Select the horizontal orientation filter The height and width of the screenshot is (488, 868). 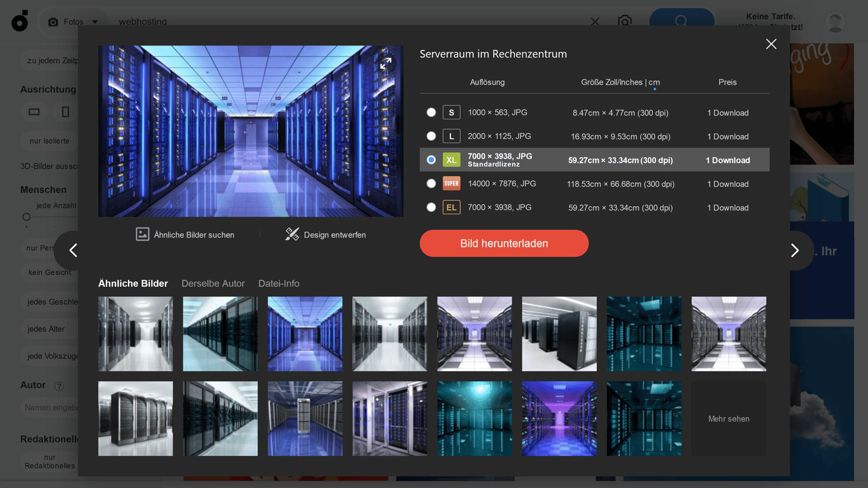[x=34, y=112]
